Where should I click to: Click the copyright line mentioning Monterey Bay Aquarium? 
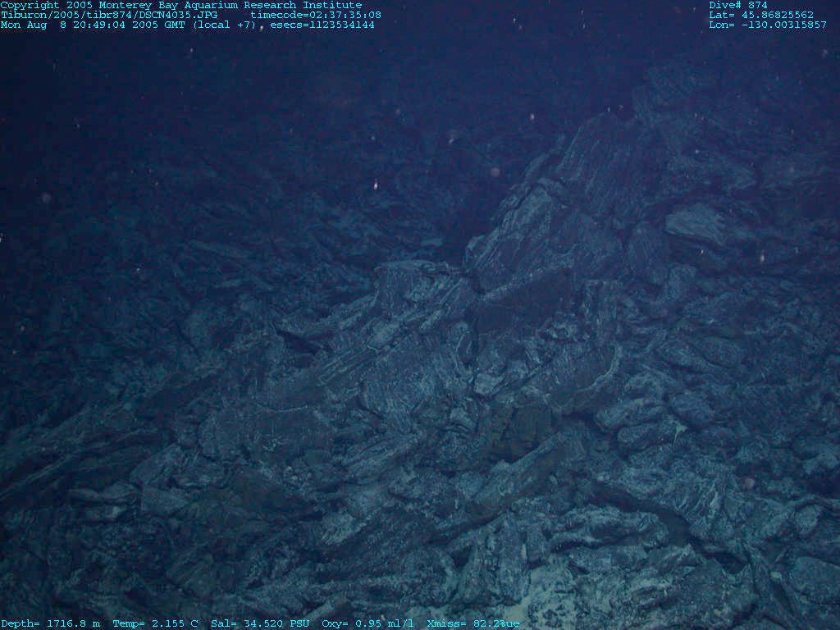[x=181, y=5]
